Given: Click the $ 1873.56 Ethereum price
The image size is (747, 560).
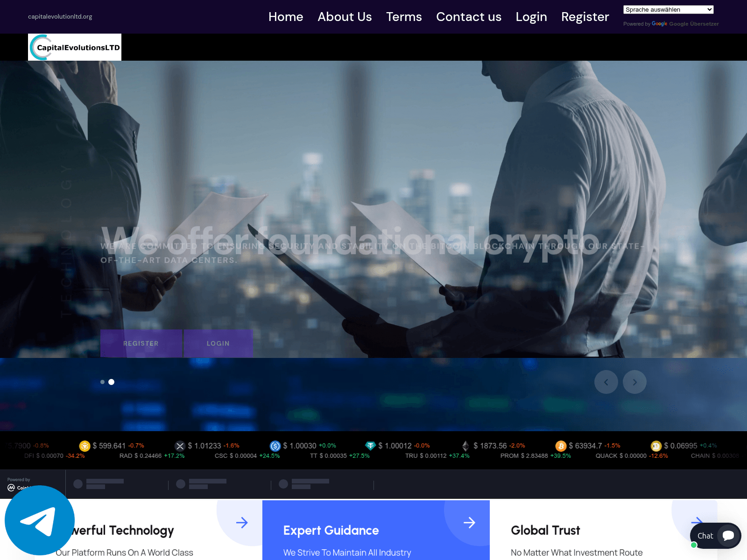Looking at the screenshot, I should click(490, 446).
